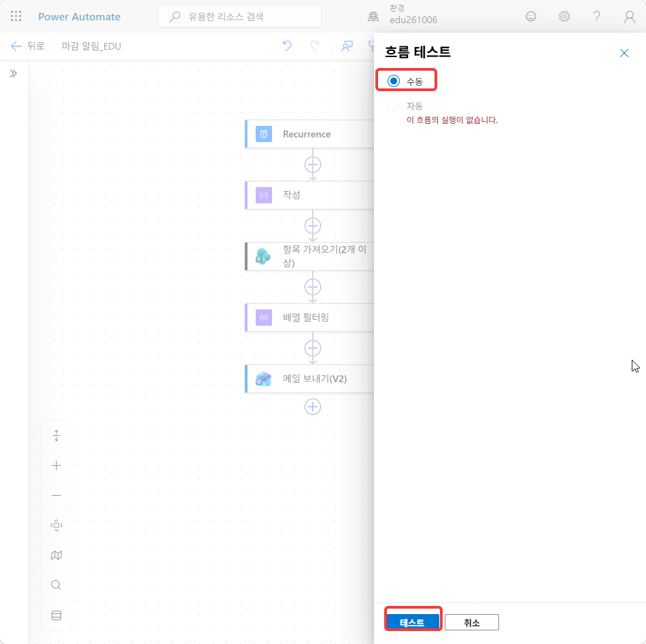Open the settings gear icon

(x=564, y=16)
